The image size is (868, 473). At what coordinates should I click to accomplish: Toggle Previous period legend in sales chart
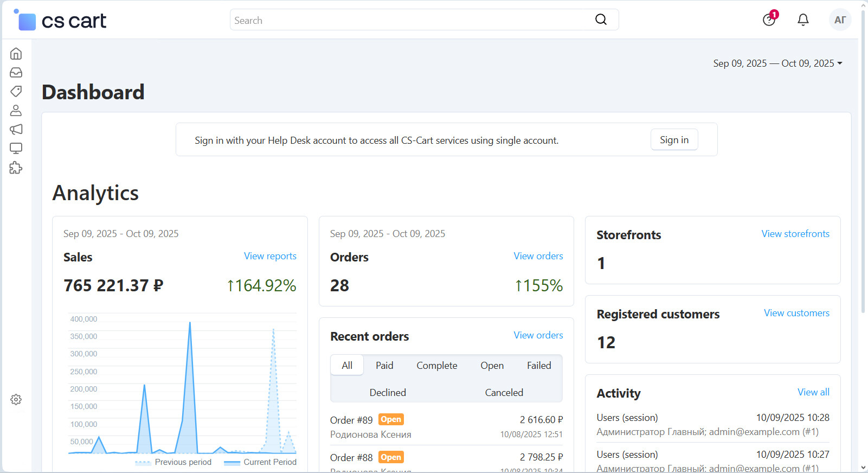coord(173,462)
